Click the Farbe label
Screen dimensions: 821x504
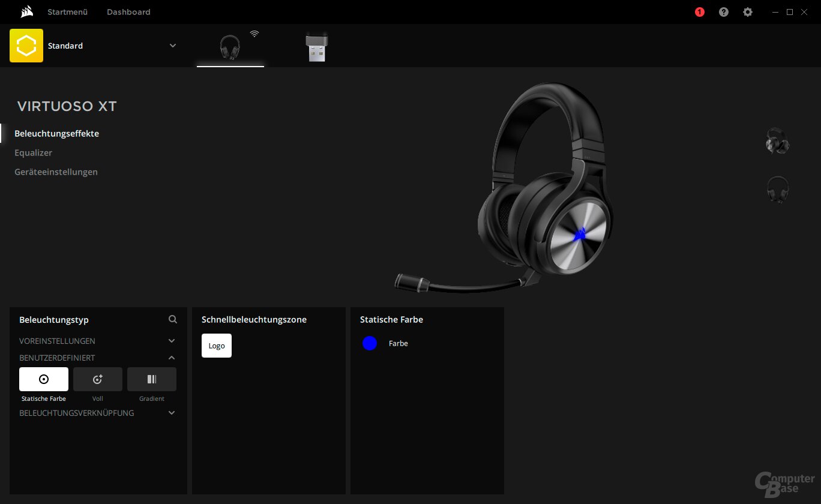pos(398,344)
